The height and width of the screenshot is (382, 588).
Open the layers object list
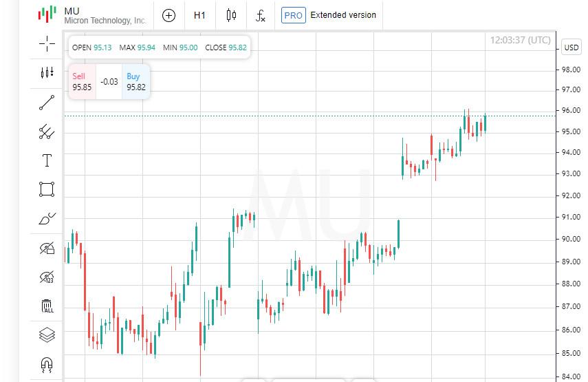47,335
